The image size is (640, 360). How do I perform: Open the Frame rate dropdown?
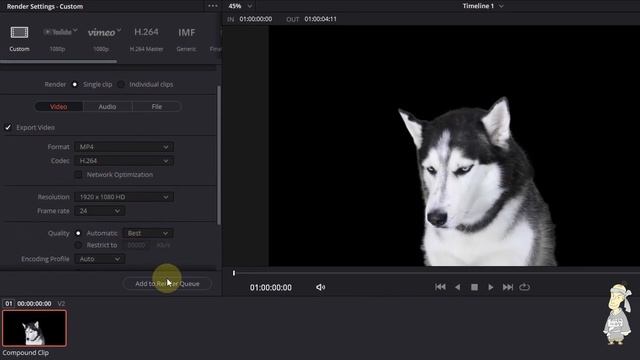click(100, 211)
